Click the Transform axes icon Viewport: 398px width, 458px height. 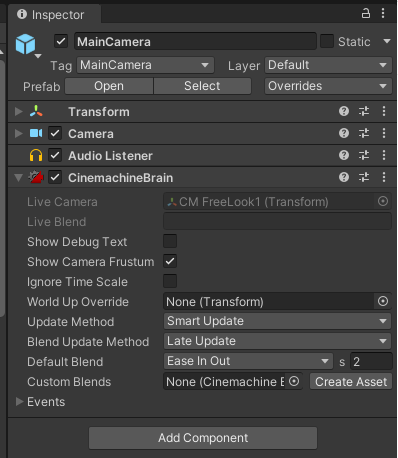click(x=36, y=111)
